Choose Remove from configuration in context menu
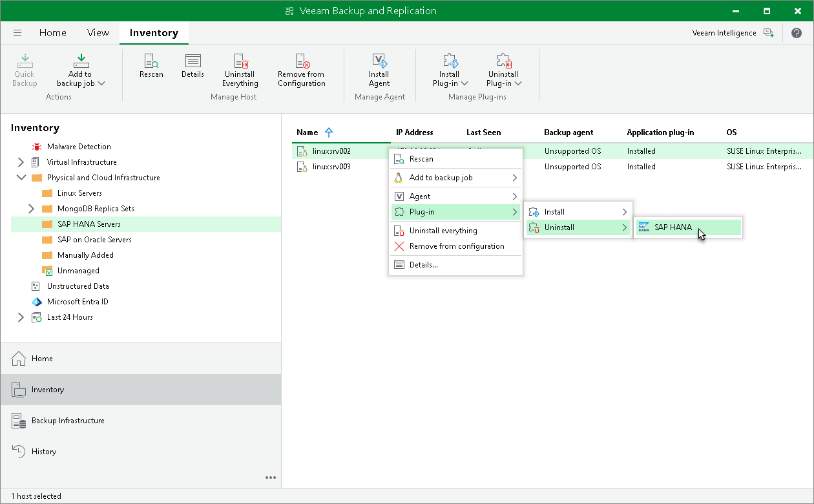 point(456,246)
